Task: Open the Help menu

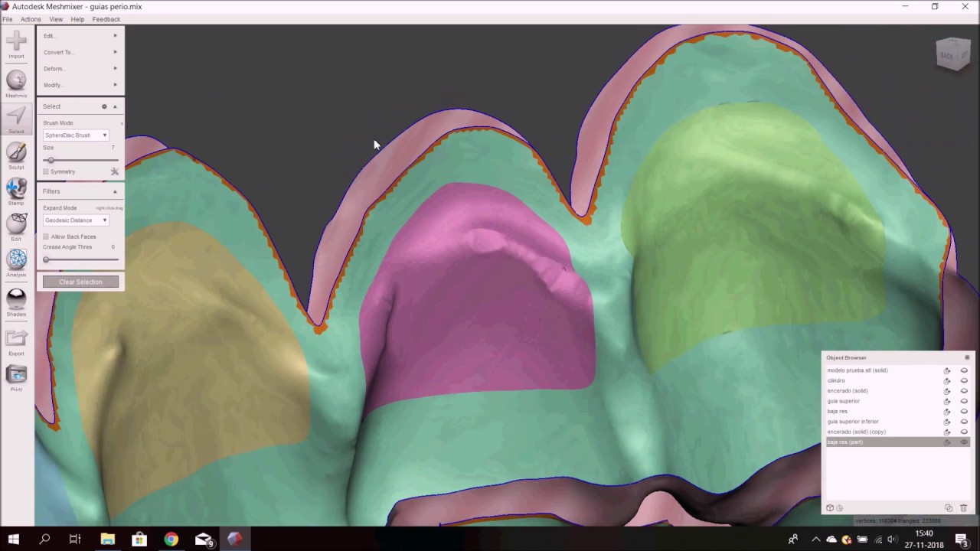Action: coord(77,19)
